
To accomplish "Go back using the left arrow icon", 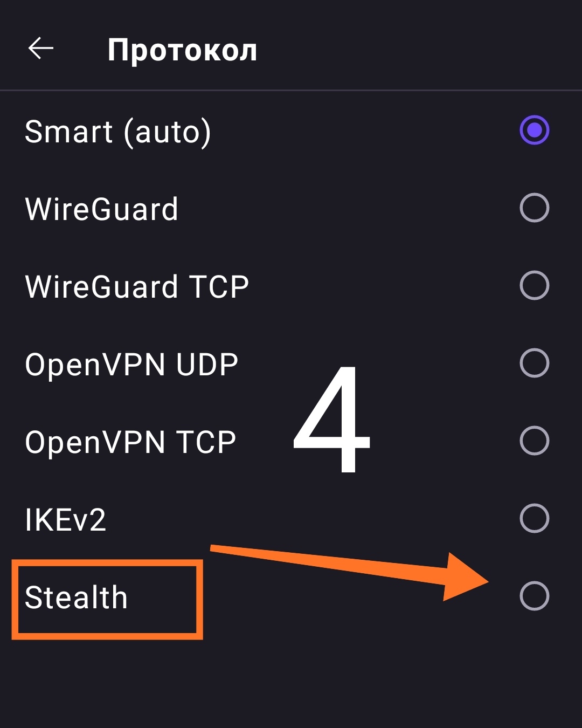I will click(x=41, y=49).
